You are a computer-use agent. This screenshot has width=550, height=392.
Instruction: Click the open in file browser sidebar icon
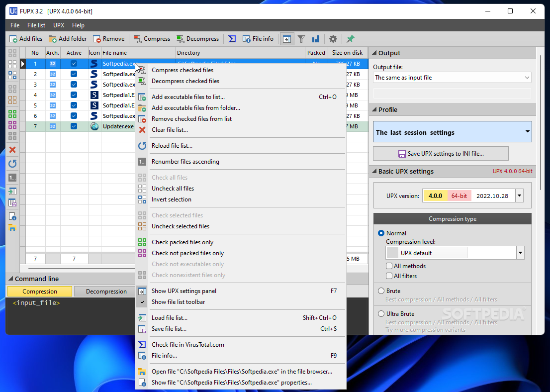(x=12, y=227)
